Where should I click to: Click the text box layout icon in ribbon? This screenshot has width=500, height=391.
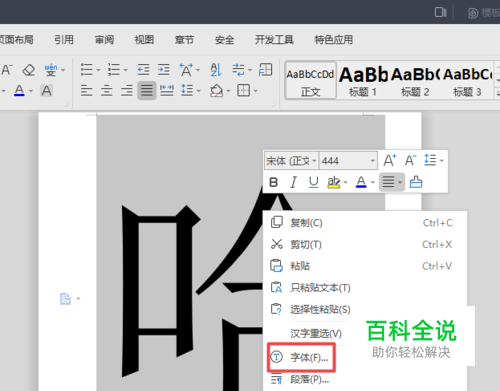click(266, 70)
